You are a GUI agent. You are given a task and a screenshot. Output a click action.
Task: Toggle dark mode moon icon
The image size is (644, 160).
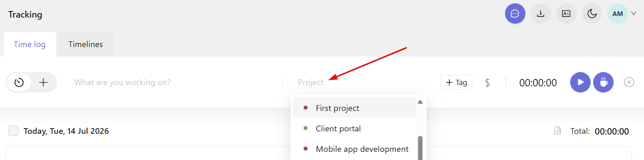tap(592, 14)
